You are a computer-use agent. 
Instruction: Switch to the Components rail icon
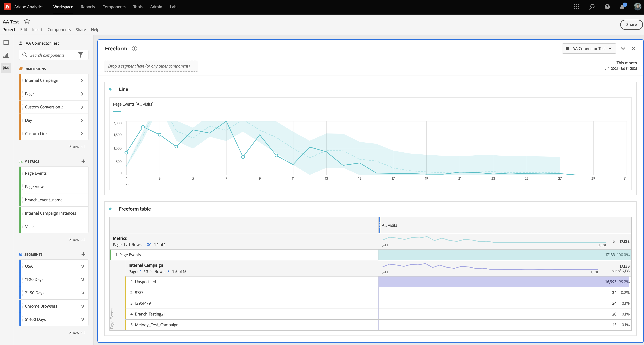click(6, 68)
